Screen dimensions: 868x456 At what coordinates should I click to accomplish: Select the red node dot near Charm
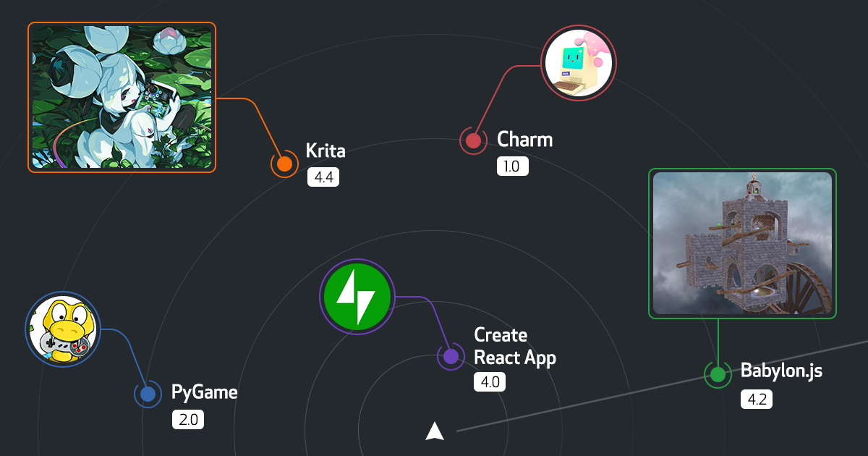coord(472,140)
